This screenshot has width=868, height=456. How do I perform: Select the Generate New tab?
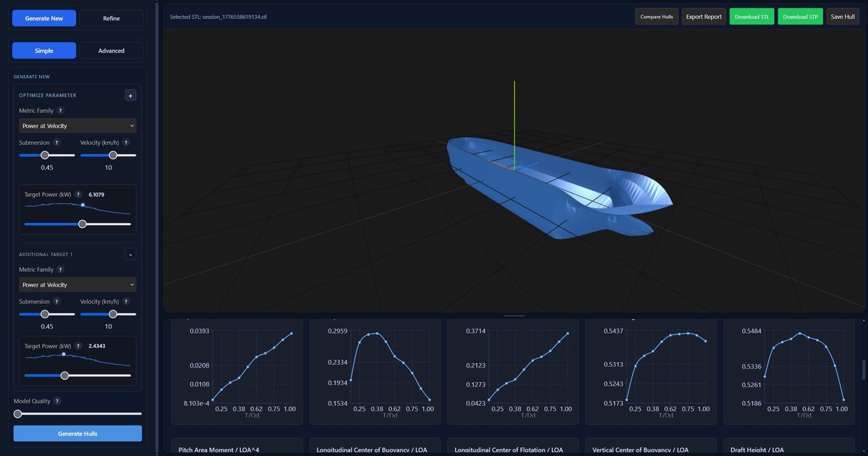(44, 17)
